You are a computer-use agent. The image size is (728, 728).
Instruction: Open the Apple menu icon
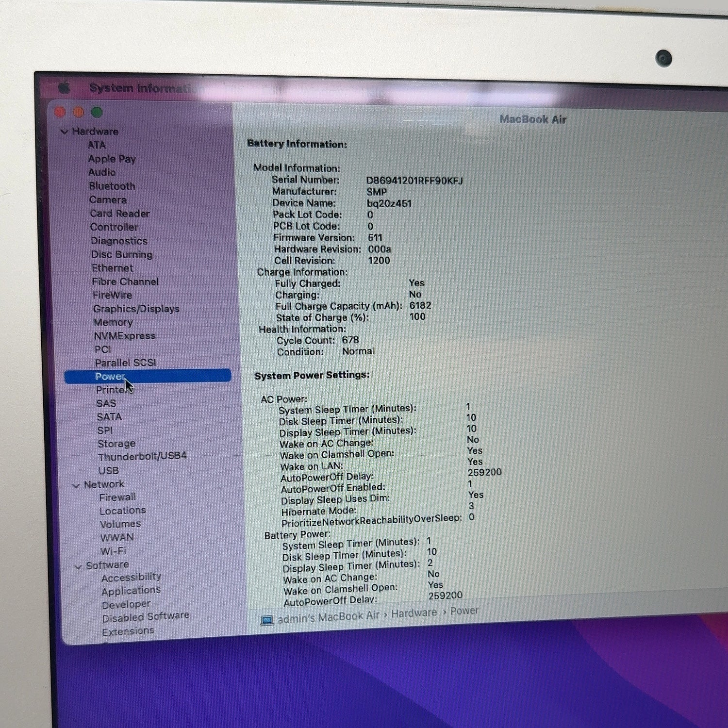[x=65, y=88]
